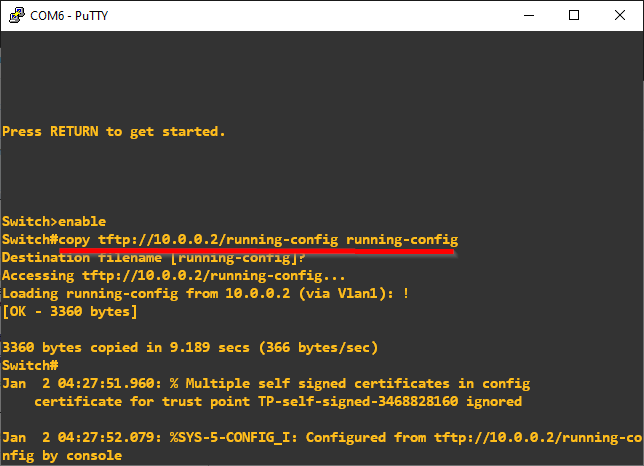This screenshot has width=644, height=466.
Task: Maximize the COM6 PuTTY window
Action: click(x=574, y=15)
